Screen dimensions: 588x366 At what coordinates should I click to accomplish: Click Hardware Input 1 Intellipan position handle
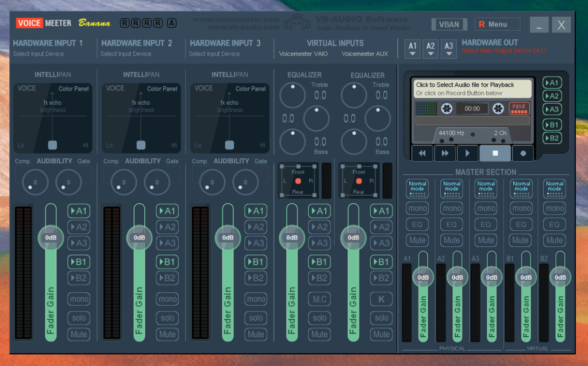(52, 145)
